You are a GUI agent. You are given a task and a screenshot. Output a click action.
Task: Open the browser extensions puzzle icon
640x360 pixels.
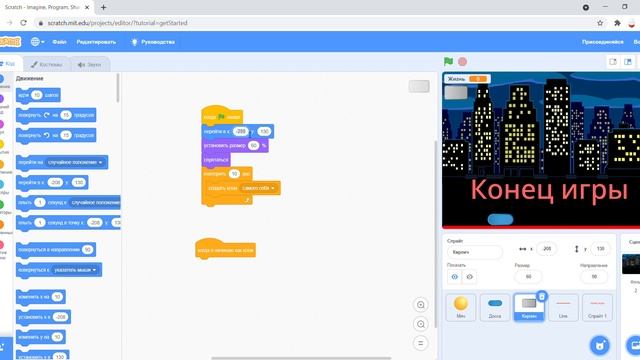tap(617, 23)
